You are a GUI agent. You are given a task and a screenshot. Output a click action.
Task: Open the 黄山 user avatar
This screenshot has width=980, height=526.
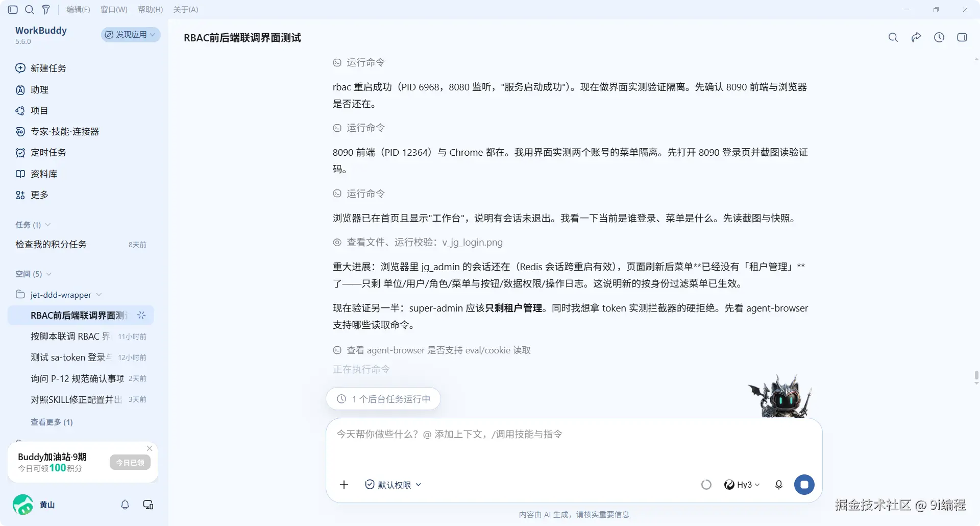23,505
